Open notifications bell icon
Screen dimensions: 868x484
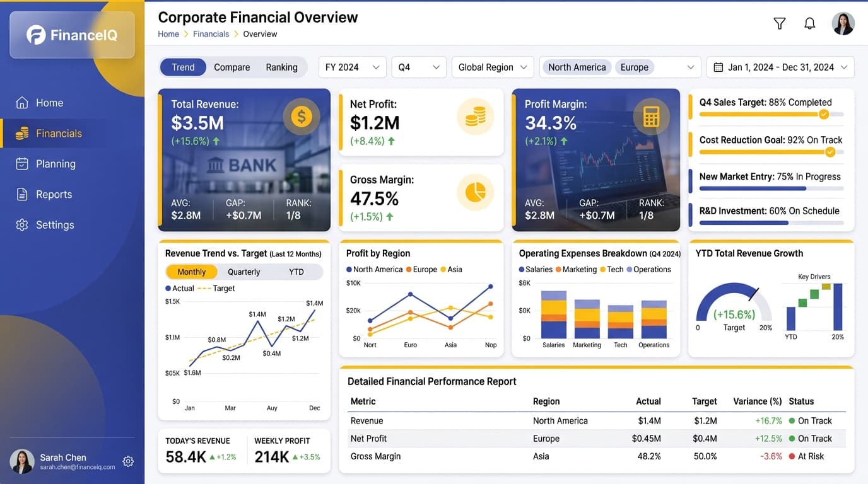810,23
